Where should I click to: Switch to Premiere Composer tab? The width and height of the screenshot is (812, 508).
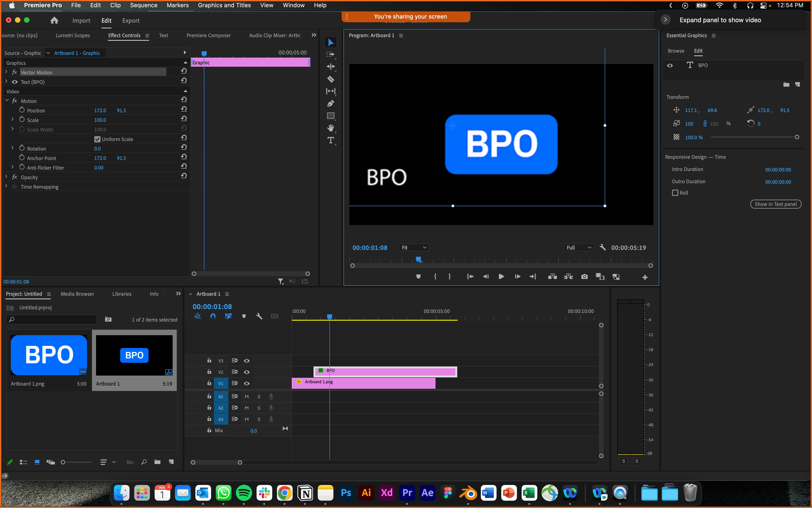(208, 35)
